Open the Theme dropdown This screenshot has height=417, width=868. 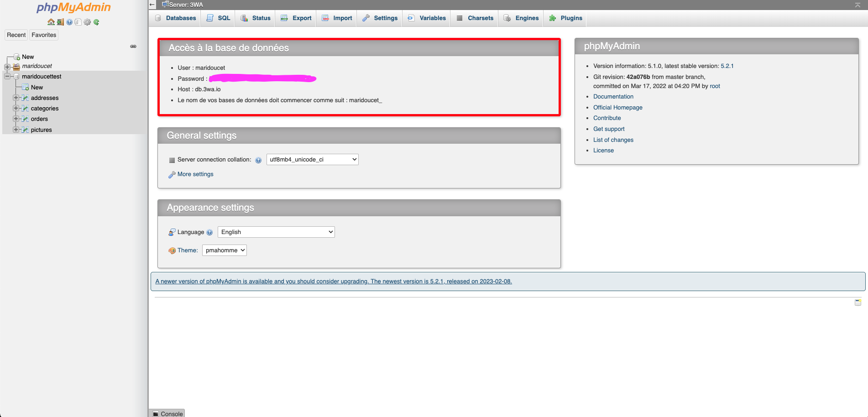tap(224, 250)
